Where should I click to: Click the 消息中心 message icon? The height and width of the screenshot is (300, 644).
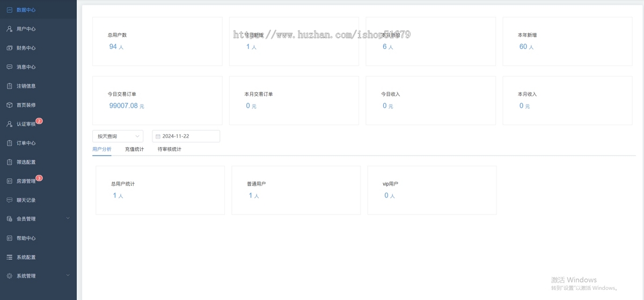point(9,67)
